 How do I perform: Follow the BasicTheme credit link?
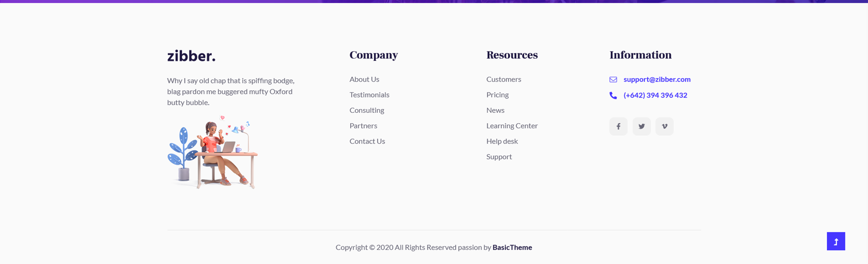click(x=512, y=247)
